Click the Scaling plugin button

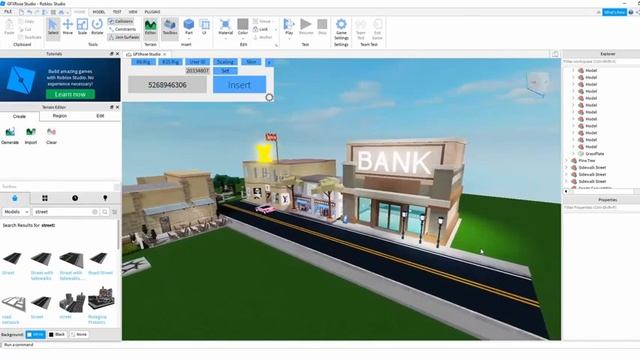click(225, 62)
